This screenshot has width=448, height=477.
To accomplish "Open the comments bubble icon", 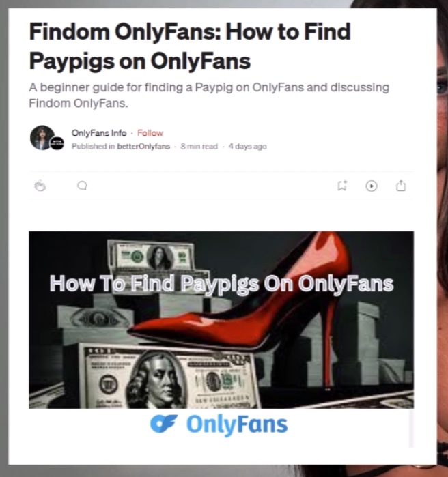I will click(82, 186).
